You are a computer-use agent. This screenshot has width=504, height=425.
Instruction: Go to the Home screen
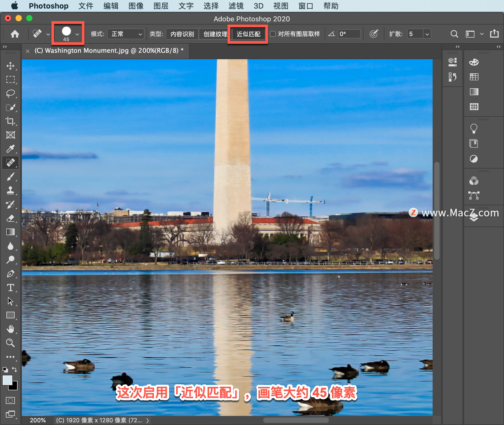click(x=15, y=34)
